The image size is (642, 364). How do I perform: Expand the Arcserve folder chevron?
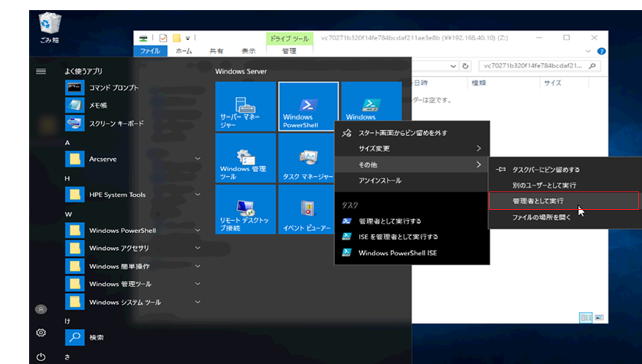point(197,159)
